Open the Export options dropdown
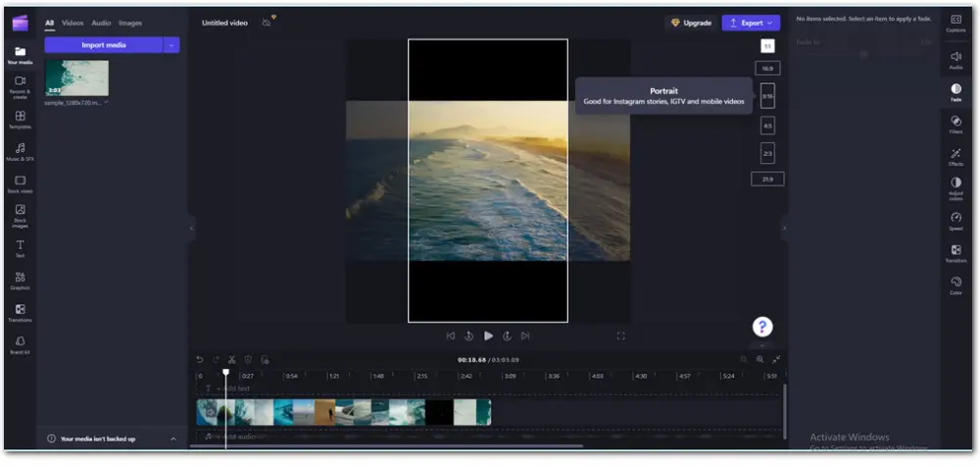 tap(770, 24)
